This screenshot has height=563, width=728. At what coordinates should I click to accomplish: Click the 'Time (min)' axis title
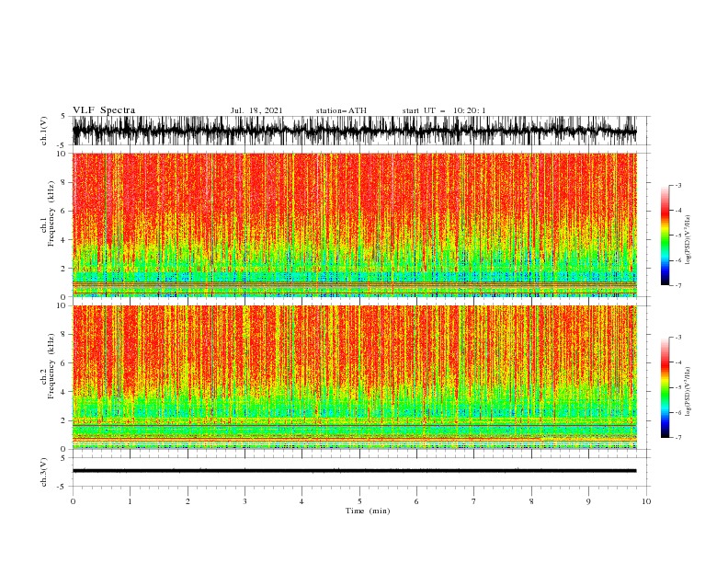368,511
